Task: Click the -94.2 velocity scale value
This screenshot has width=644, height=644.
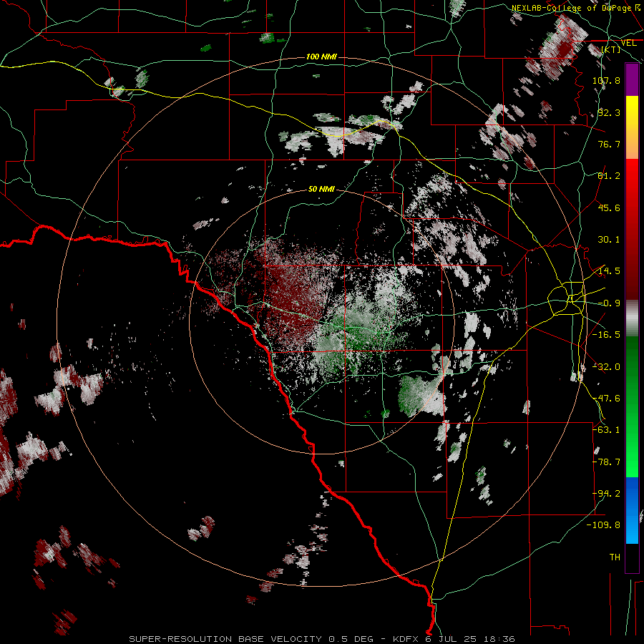Action: (606, 494)
